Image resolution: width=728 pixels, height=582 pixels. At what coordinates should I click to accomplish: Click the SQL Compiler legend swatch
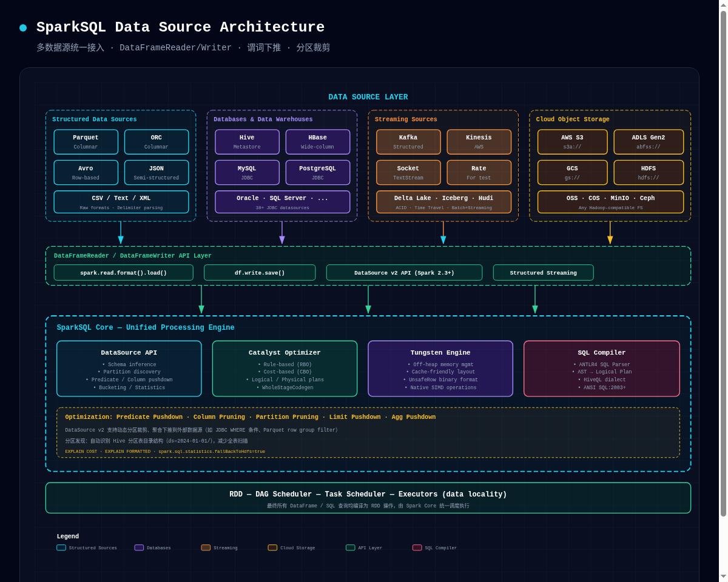(x=417, y=547)
